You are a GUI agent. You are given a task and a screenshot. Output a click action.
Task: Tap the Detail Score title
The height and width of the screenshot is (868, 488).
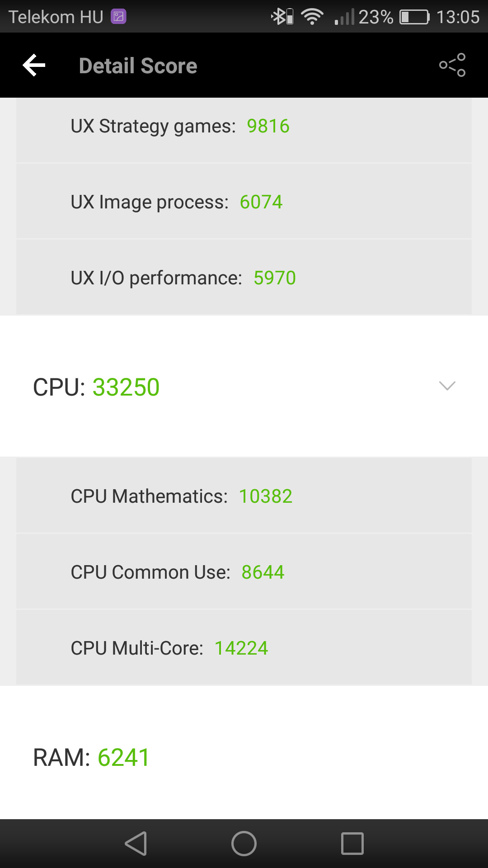coord(138,66)
